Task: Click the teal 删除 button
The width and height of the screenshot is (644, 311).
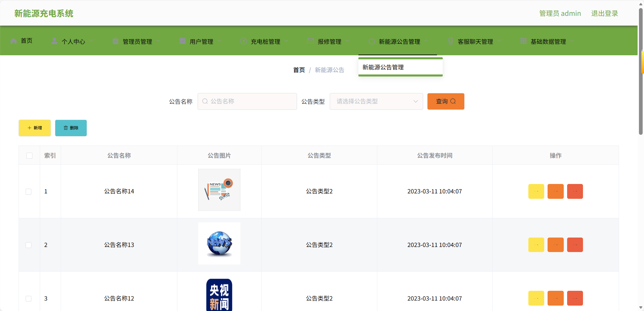Action: (71, 128)
